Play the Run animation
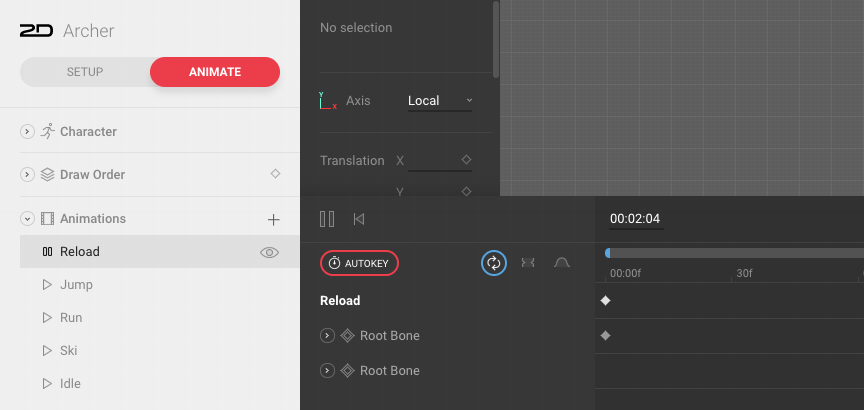 point(47,318)
